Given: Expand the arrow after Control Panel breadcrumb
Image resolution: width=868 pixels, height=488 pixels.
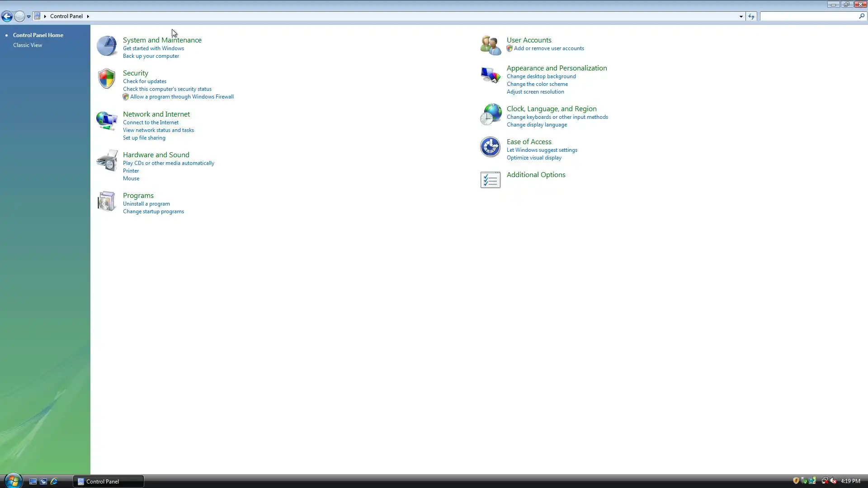Looking at the screenshot, I should (88, 16).
